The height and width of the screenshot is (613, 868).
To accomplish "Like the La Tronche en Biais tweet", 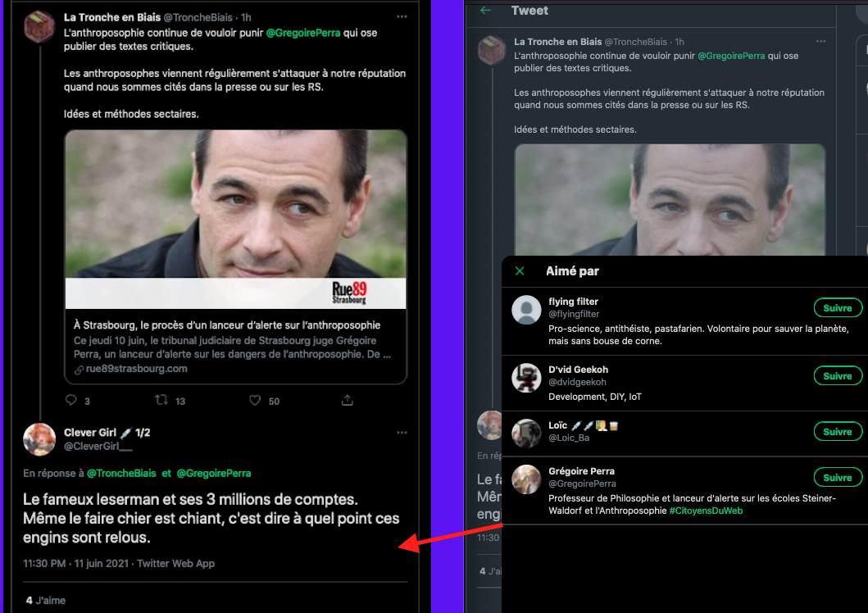I will coord(255,401).
